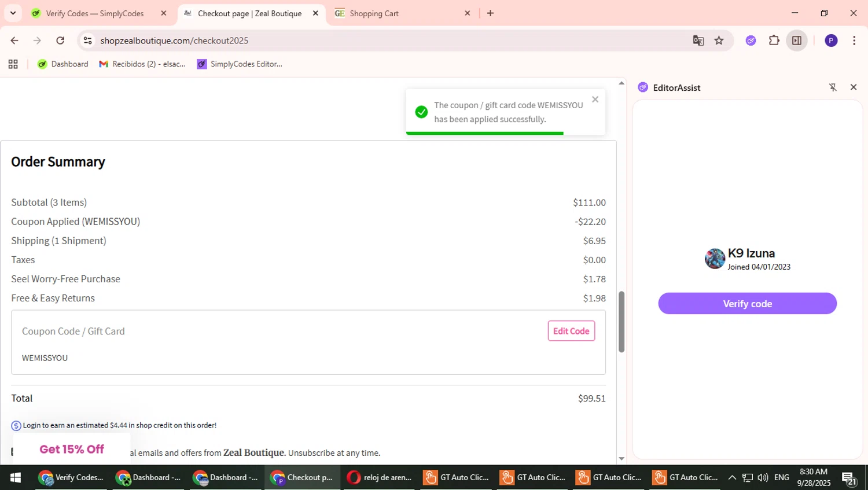The width and height of the screenshot is (868, 490).
Task: Click the EditorAssist logo icon
Action: coord(643,87)
